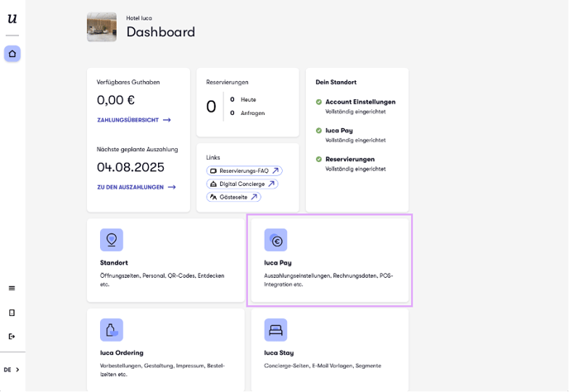Click the Dein Standort heading
Image resolution: width=569 pixels, height=392 pixels.
click(x=336, y=83)
